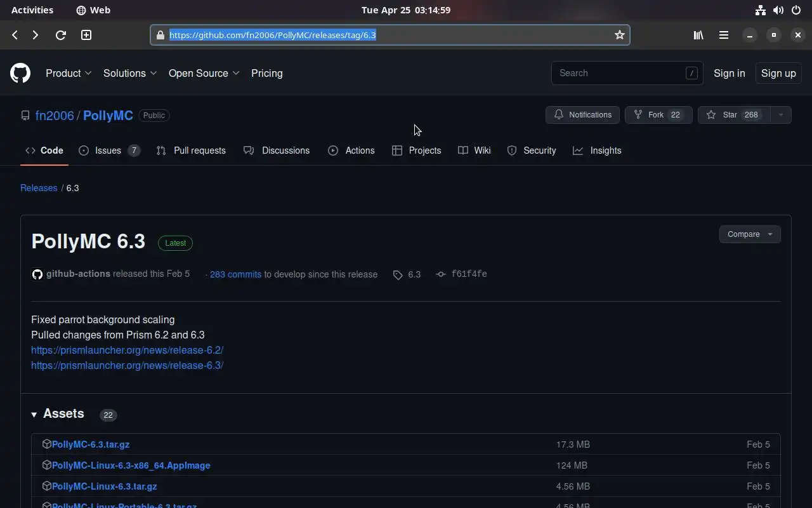The height and width of the screenshot is (508, 812).
Task: Fork the repository with Fork button
Action: (x=658, y=115)
